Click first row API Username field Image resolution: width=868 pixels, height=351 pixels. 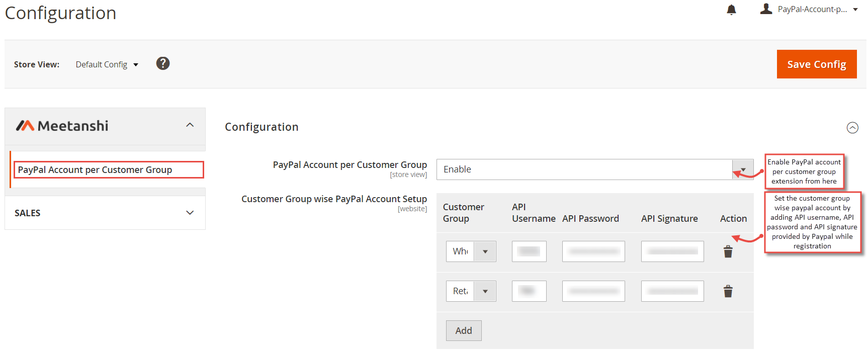coord(529,251)
